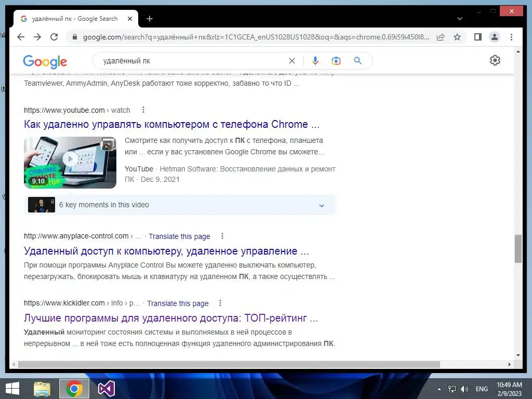Click the vertical scrollbar thumb
The image size is (532, 399).
tap(518, 249)
